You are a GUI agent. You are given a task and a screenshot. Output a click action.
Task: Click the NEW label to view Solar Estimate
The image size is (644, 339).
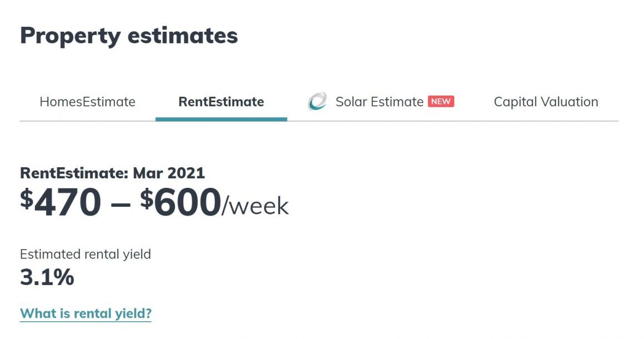pos(441,102)
